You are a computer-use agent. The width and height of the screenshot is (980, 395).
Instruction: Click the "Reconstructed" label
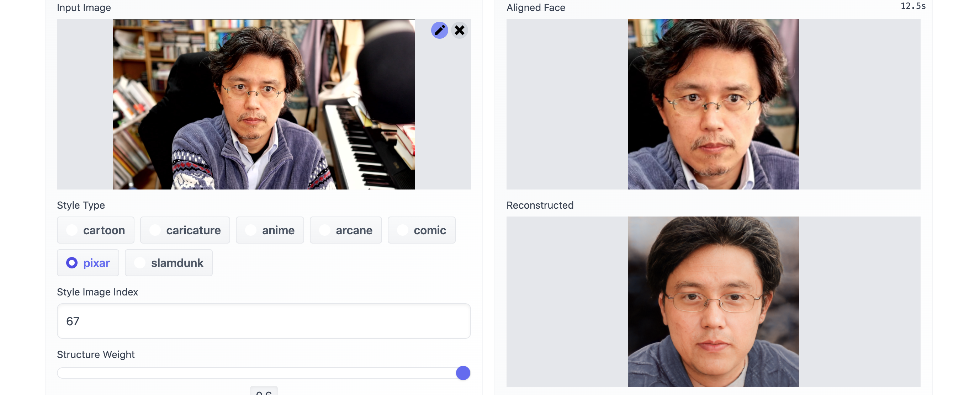coord(540,205)
